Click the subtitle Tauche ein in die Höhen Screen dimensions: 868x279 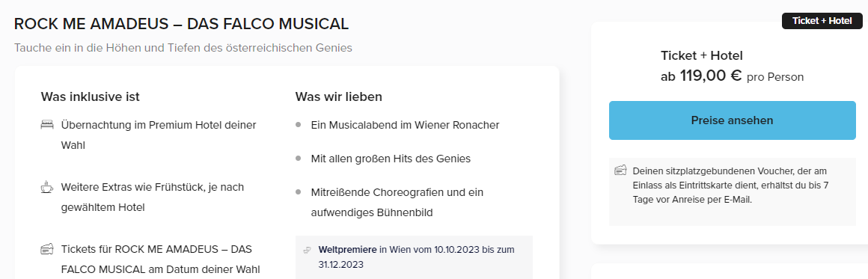pos(183,48)
